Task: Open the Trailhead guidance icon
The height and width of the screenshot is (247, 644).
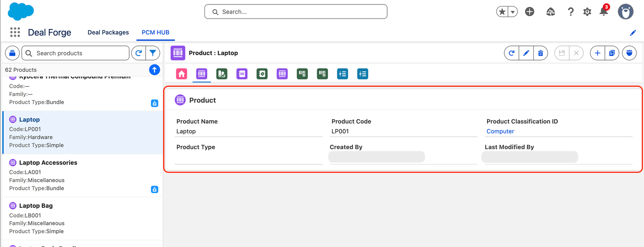Action: [551, 12]
